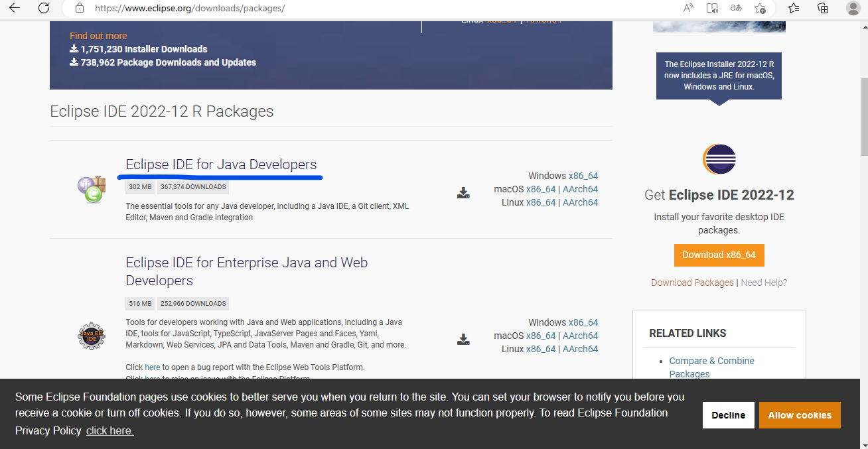Open the privacy policy 'click here' link

(109, 431)
